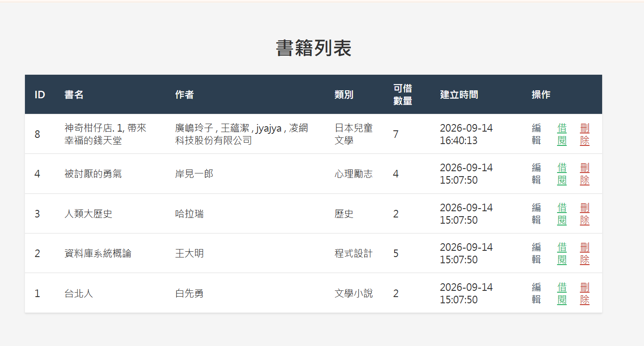Select author 王大明
644x346 pixels.
tap(189, 253)
